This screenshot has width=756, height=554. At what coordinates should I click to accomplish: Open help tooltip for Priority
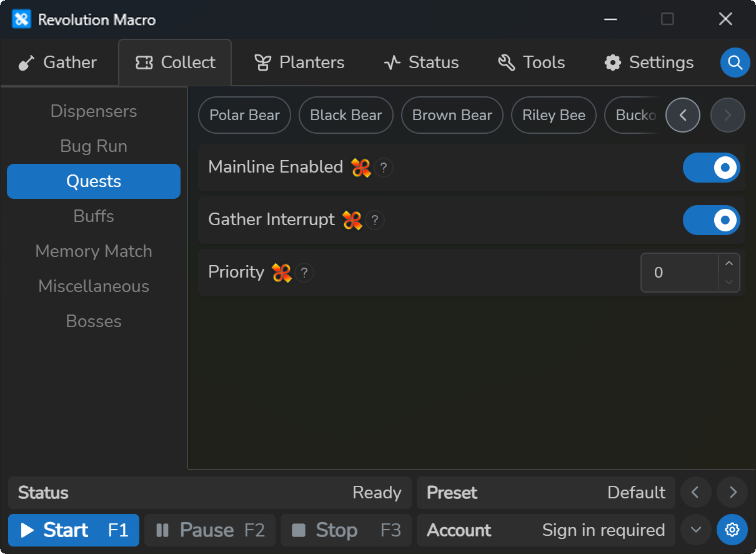(x=304, y=273)
